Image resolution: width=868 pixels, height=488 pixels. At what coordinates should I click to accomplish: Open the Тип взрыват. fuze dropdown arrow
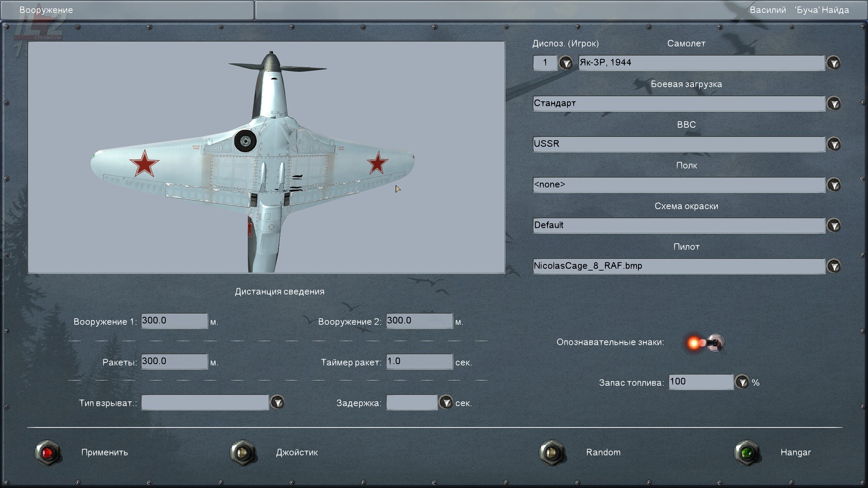pyautogui.click(x=277, y=402)
